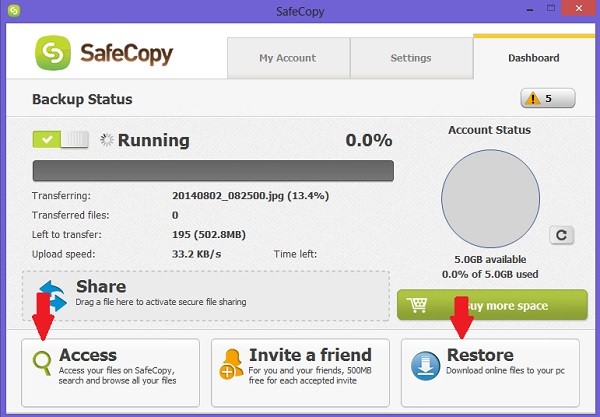This screenshot has height=417, width=600.
Task: Click the SafeCopy title bar app icon
Action: coord(14,11)
